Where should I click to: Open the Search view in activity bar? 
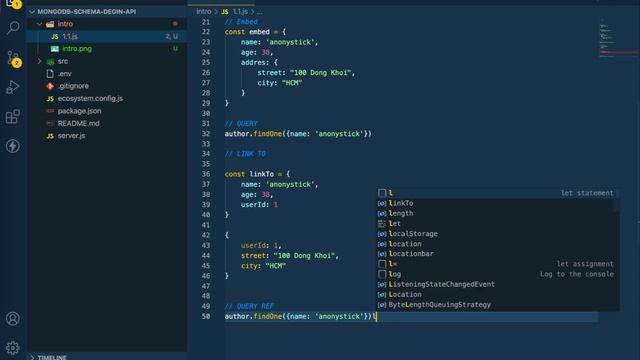pos(13,28)
